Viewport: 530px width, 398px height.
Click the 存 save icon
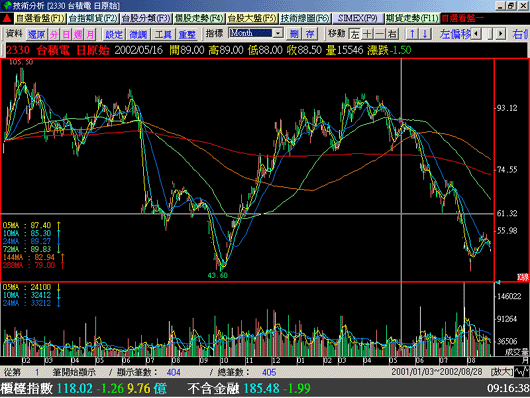click(x=310, y=34)
